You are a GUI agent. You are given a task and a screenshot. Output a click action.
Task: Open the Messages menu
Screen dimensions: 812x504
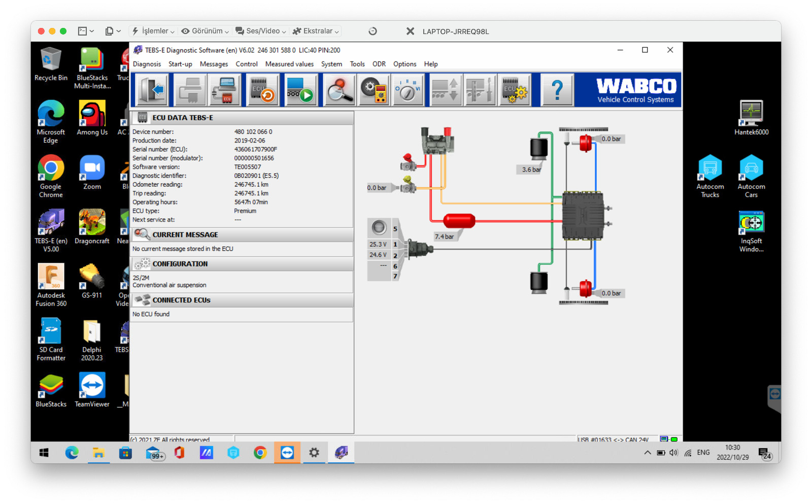(x=214, y=64)
